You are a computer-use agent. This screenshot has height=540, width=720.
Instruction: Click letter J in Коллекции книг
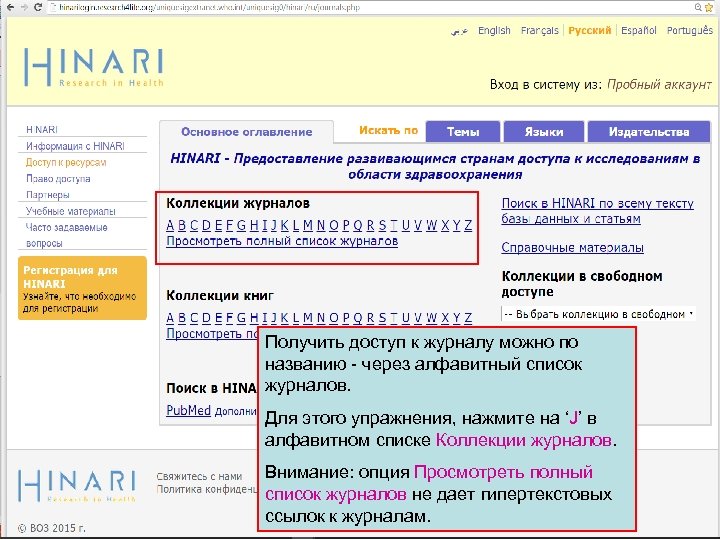pos(274,318)
